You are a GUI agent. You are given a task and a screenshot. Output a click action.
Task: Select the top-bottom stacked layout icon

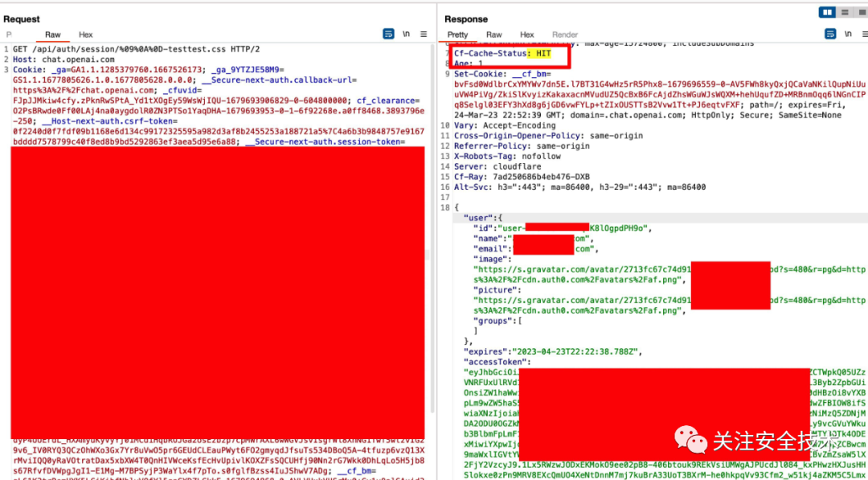click(844, 11)
